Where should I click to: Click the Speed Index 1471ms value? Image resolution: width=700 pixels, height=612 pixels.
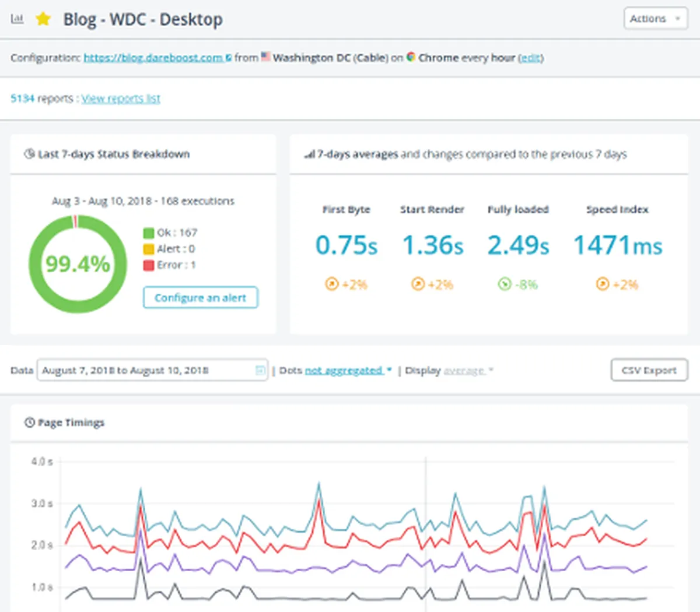click(x=618, y=245)
